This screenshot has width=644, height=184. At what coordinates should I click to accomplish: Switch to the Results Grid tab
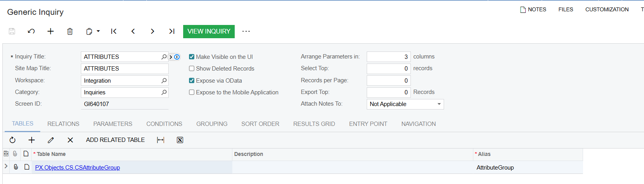pyautogui.click(x=314, y=124)
